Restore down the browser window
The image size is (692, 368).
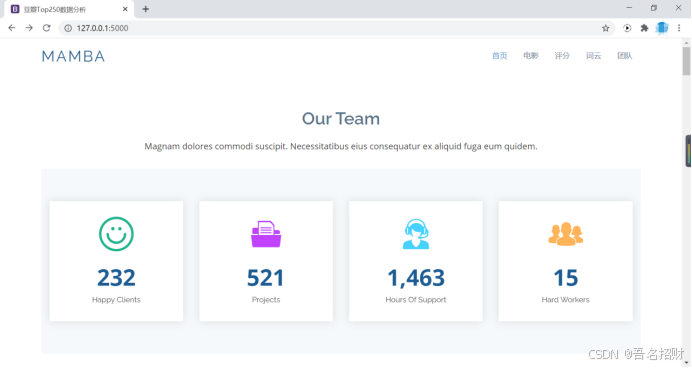click(x=654, y=8)
